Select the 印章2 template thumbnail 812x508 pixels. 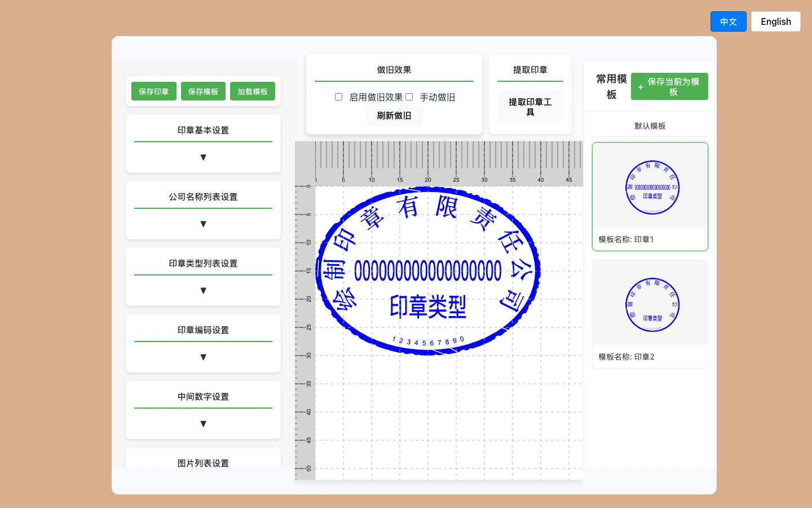coord(650,303)
